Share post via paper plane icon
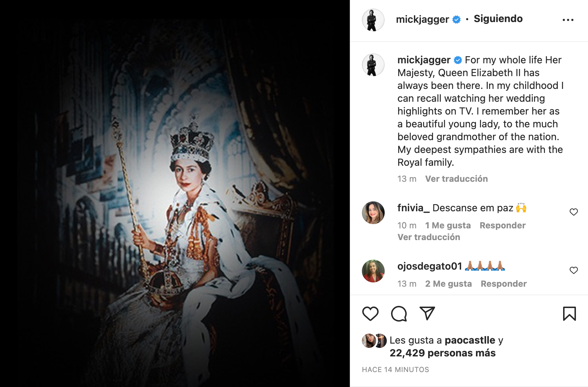Viewport: 588px width, 387px height. [x=427, y=313]
